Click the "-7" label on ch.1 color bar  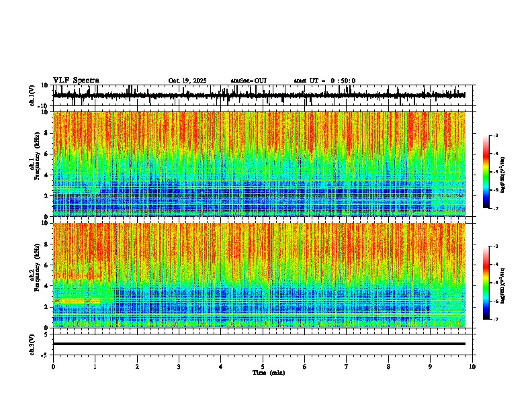(495, 208)
